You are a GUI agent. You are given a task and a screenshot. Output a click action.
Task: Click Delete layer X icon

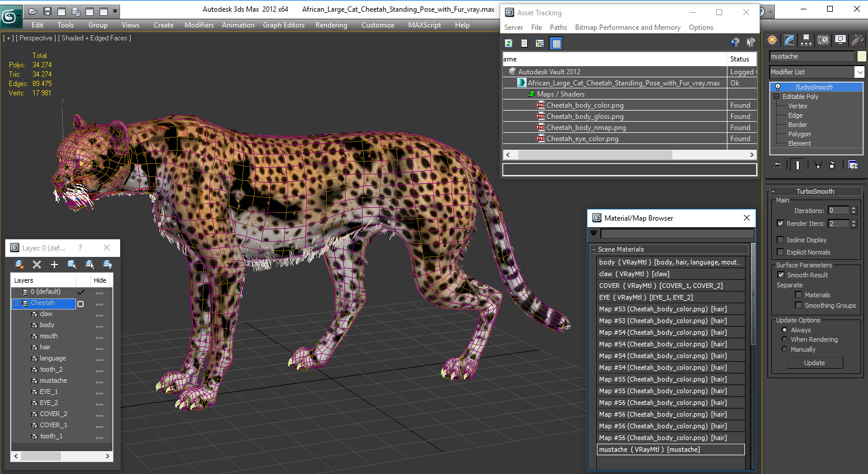[36, 265]
